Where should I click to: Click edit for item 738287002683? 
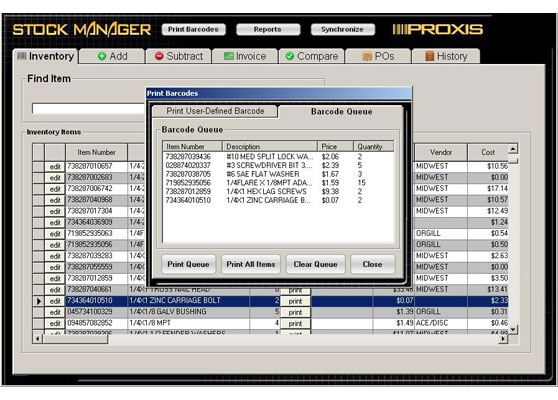[55, 178]
